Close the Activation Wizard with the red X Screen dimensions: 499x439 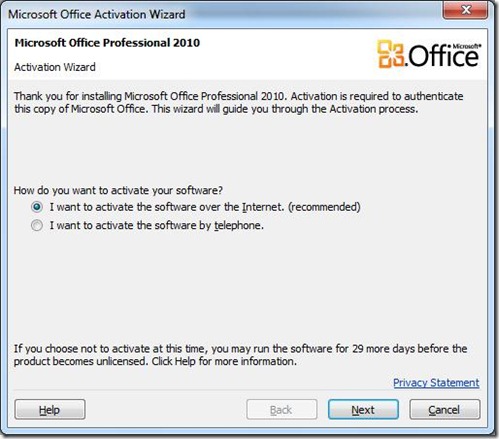coord(466,10)
